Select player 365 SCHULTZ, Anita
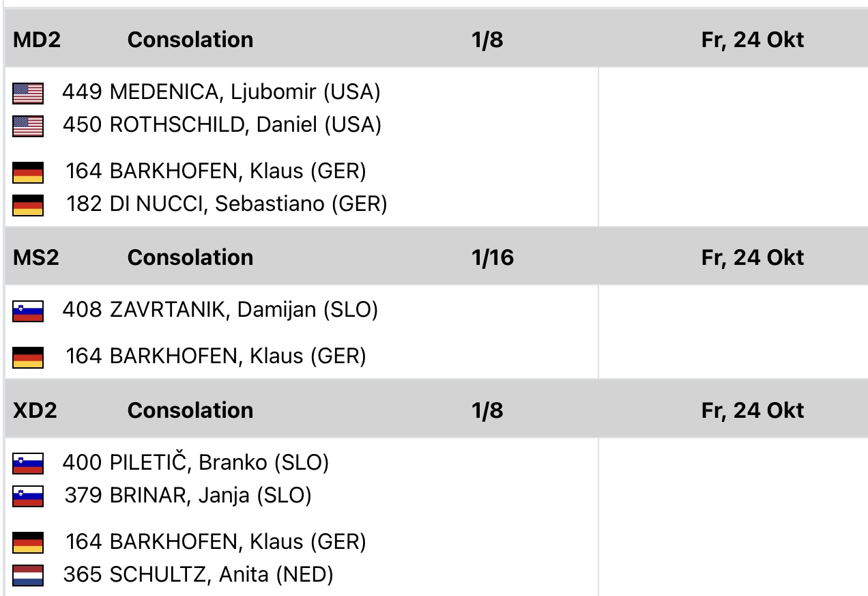This screenshot has width=868, height=596. pos(198,575)
